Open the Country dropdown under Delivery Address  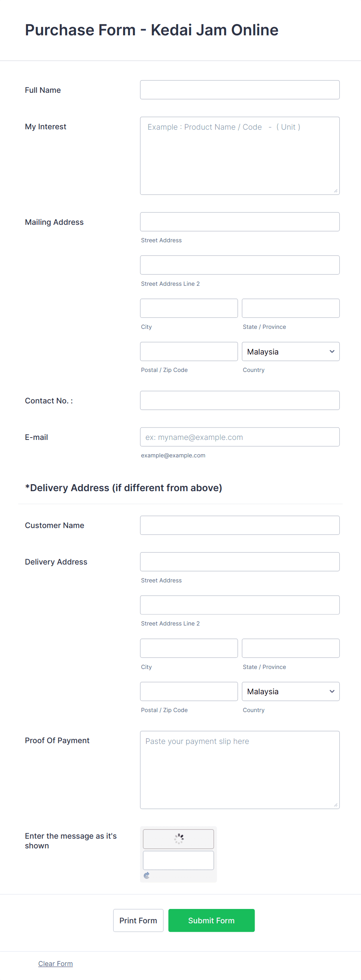(x=290, y=691)
